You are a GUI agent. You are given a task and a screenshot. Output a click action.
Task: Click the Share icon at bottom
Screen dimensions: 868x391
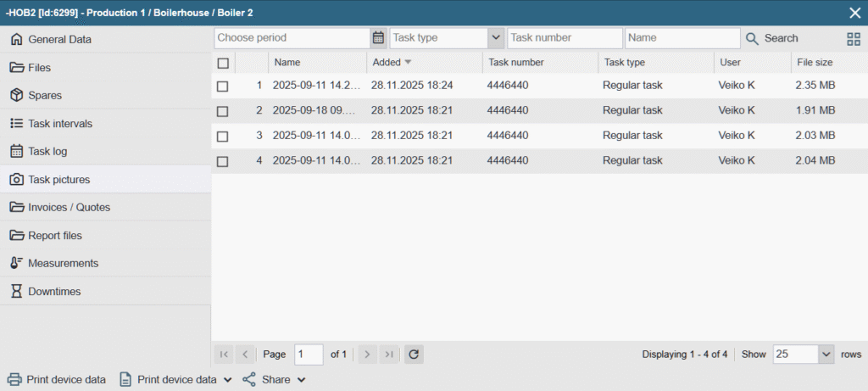pos(249,379)
